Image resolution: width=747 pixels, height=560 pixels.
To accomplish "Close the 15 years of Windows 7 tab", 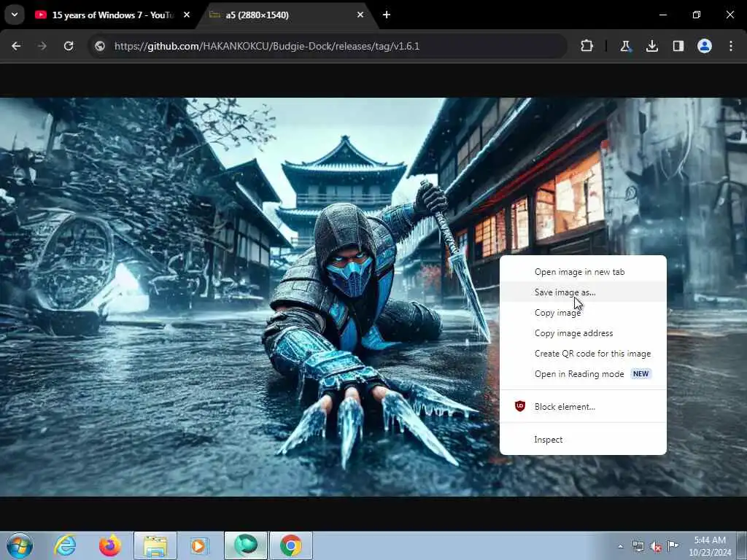I will [187, 15].
